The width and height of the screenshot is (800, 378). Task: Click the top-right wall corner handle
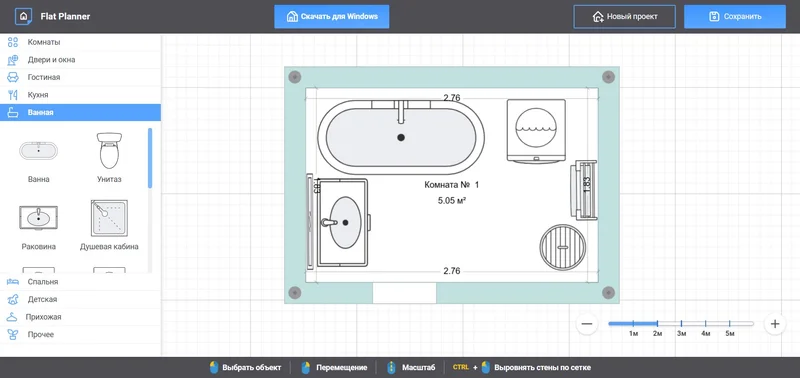point(608,77)
